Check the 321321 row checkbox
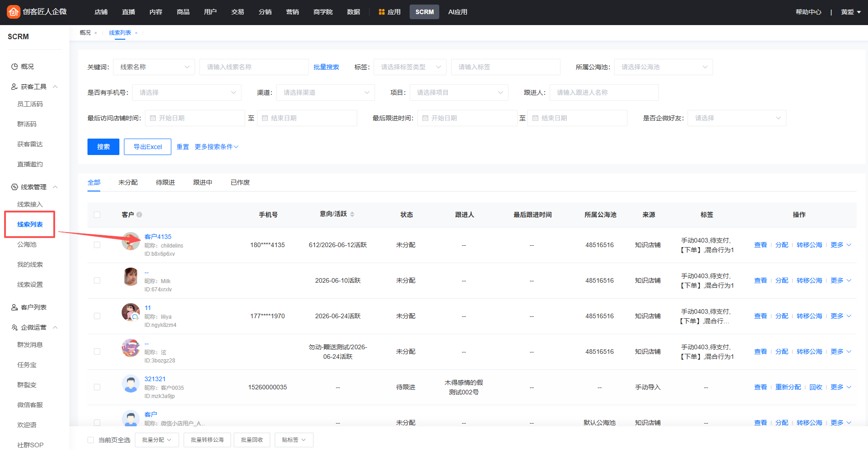Screen dimensions: 868x450 point(97,387)
